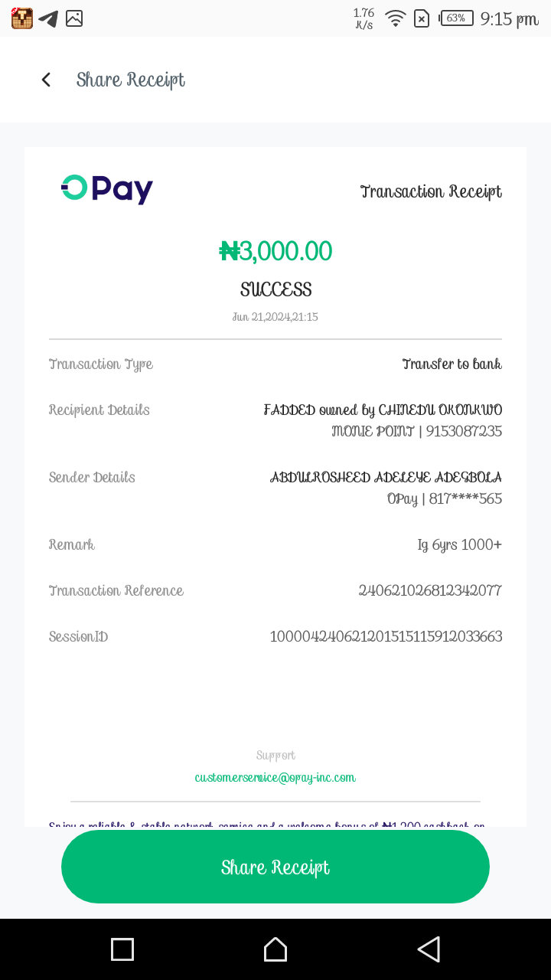The image size is (551, 980).
Task: Tap the sender name ABDULROSHEED ADELEYE ADEGBOLA
Action: click(386, 477)
